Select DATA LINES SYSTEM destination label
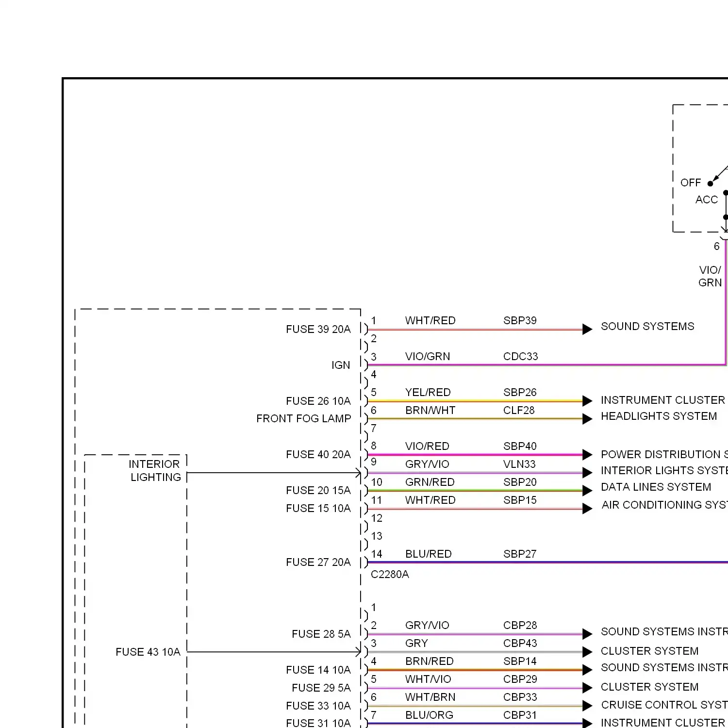The image size is (728, 728). pyautogui.click(x=656, y=487)
